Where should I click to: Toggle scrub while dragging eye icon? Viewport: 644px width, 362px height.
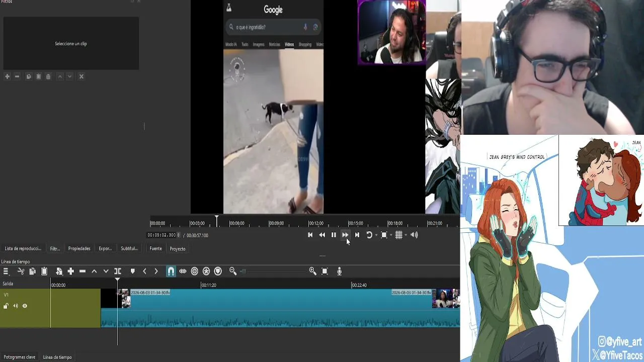click(x=183, y=271)
